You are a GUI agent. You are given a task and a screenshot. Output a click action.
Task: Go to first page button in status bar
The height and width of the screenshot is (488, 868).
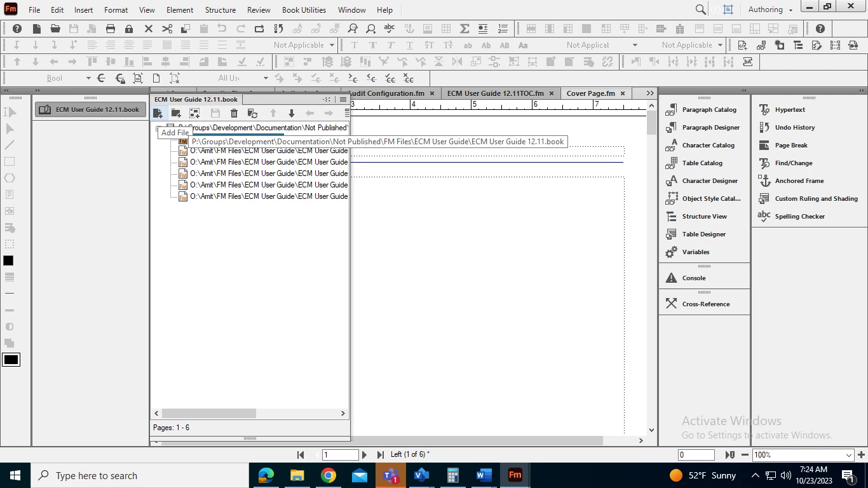pyautogui.click(x=301, y=455)
